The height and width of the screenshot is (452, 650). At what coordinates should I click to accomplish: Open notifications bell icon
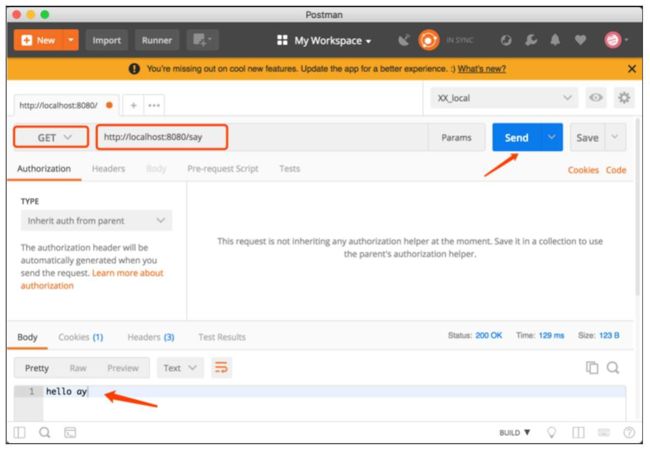pos(555,40)
